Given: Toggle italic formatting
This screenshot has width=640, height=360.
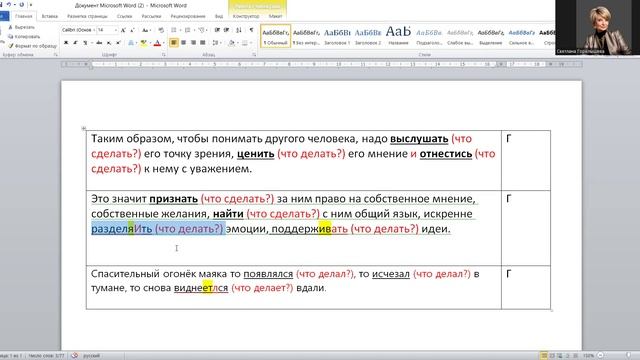Looking at the screenshot, I should (x=76, y=42).
